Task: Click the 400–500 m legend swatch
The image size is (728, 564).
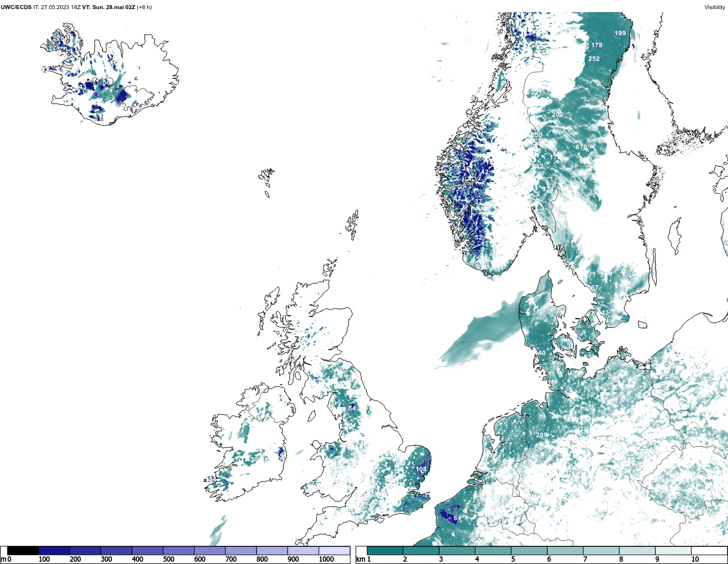Action: tap(147, 550)
